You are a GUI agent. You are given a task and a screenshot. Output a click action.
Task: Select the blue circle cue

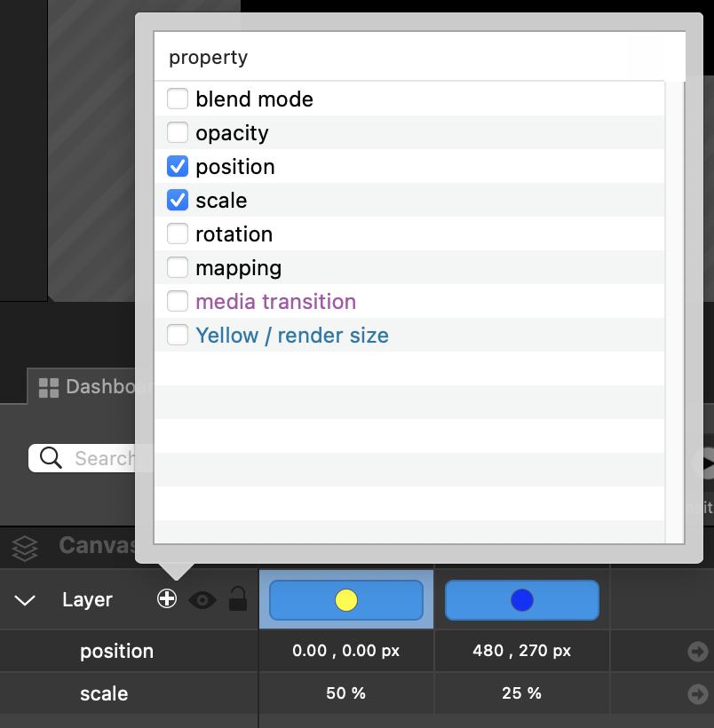[x=521, y=600]
